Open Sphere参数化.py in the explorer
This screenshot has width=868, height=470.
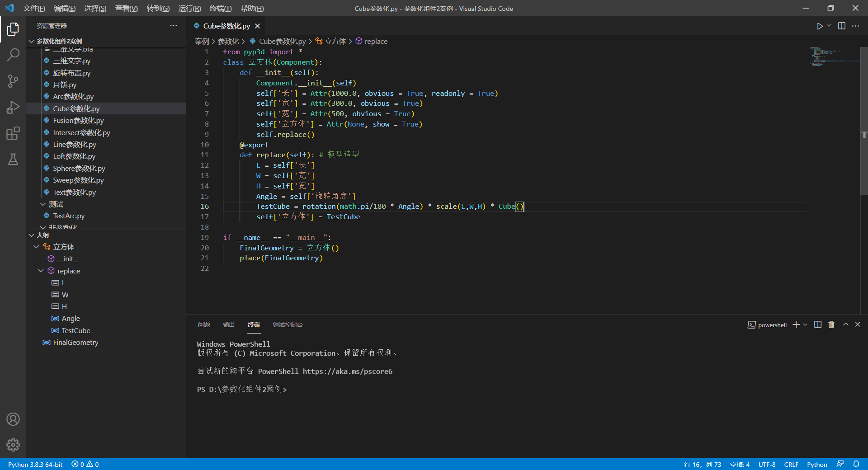click(79, 168)
